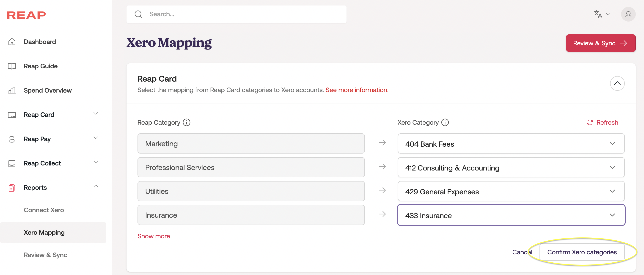Click the Spend Overview chart icon
This screenshot has height=275, width=644.
click(12, 90)
